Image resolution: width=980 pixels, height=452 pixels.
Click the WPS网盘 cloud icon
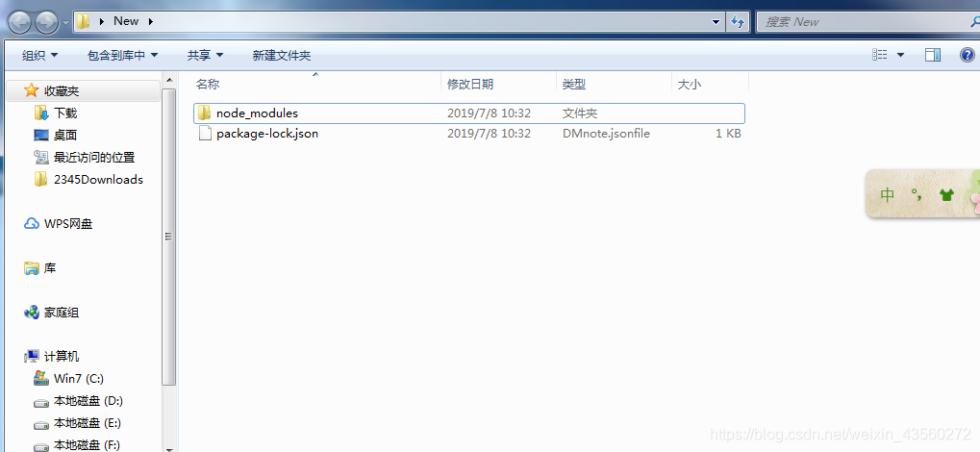[31, 223]
